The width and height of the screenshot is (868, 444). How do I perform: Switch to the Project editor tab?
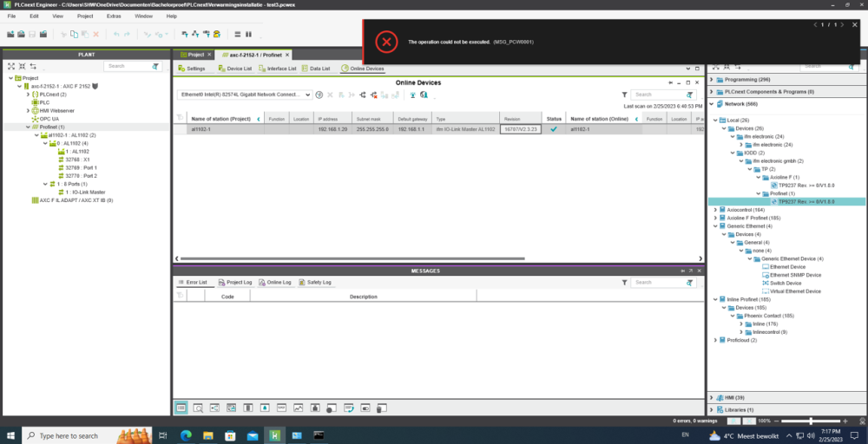click(196, 55)
